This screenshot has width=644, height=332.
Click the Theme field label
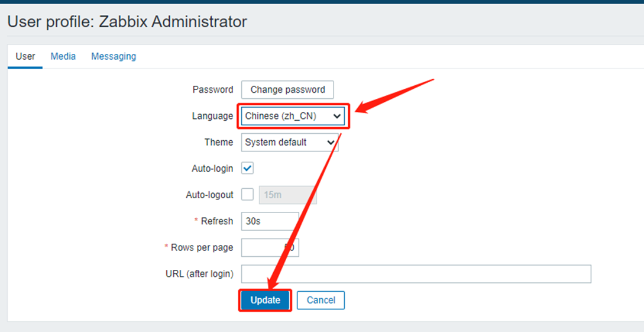click(x=219, y=142)
